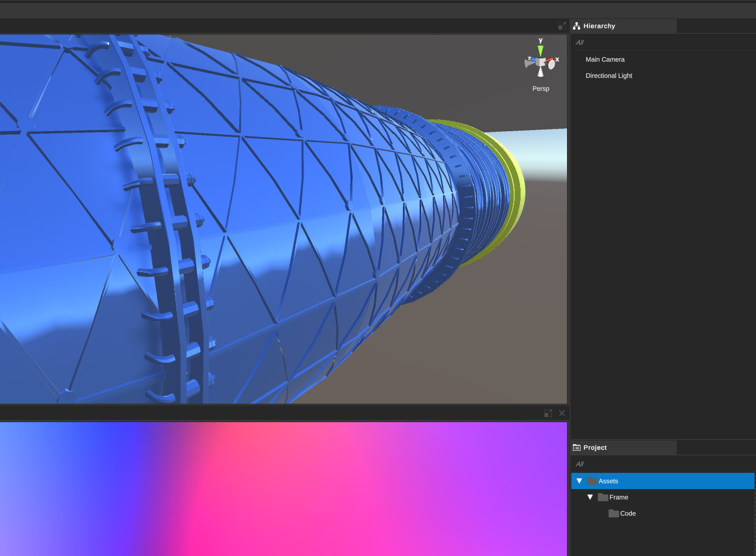Switch to the Hierarchy tab

pos(598,26)
